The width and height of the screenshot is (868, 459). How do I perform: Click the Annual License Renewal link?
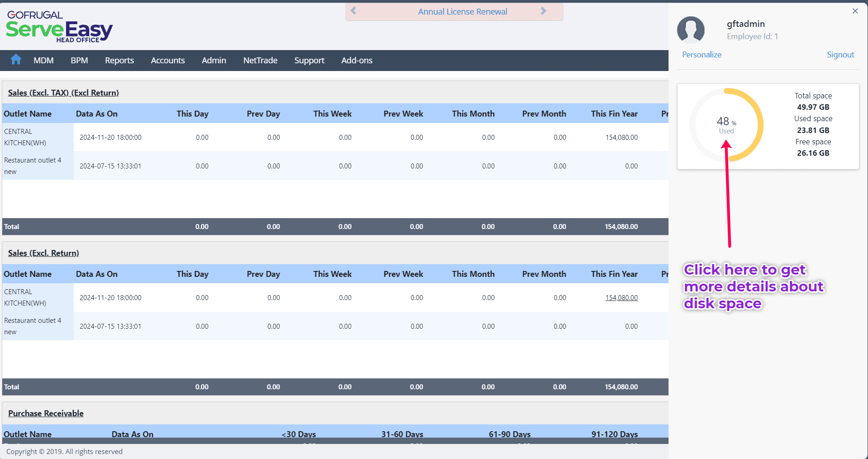[x=463, y=12]
